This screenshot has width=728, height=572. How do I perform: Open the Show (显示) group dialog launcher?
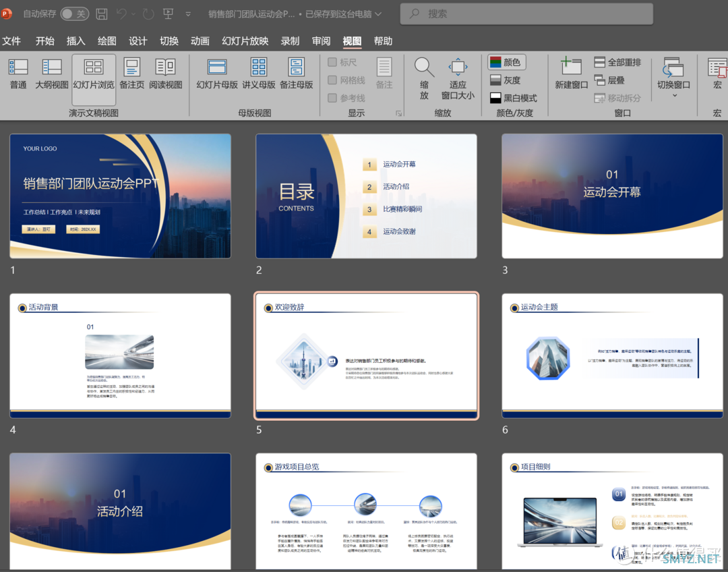[x=399, y=113]
